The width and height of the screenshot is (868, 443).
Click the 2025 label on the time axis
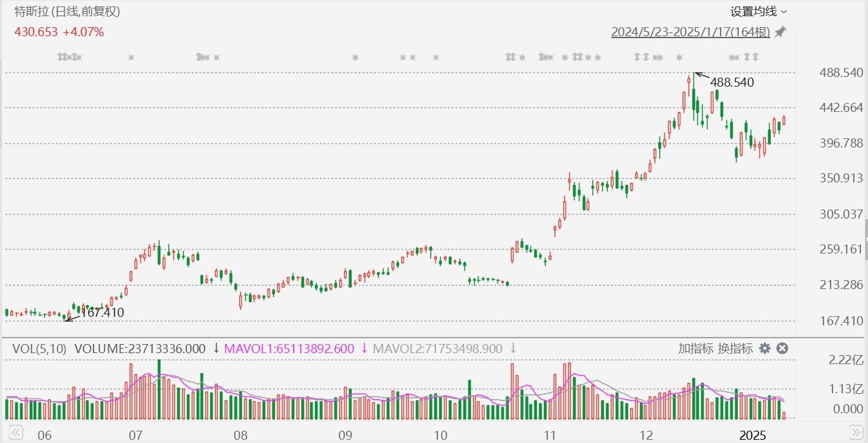[753, 435]
